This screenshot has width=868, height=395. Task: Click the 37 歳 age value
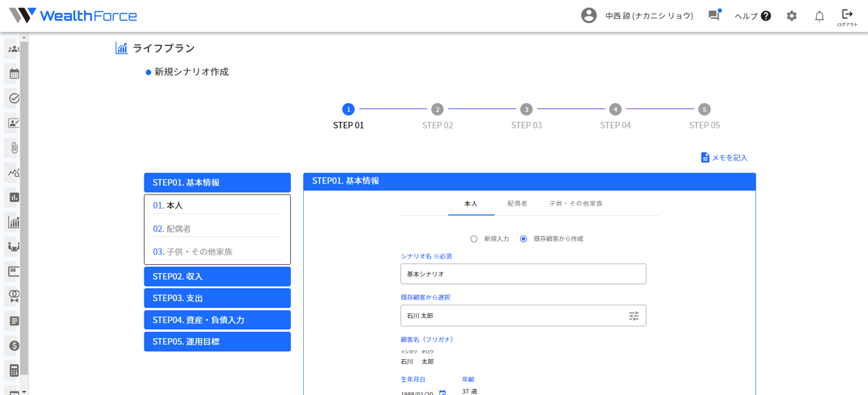(x=469, y=392)
